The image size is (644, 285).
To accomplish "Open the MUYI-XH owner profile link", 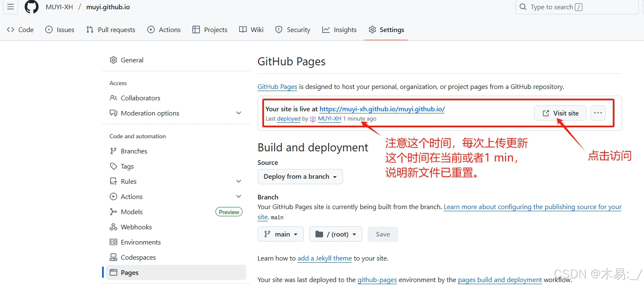I will 59,7.
